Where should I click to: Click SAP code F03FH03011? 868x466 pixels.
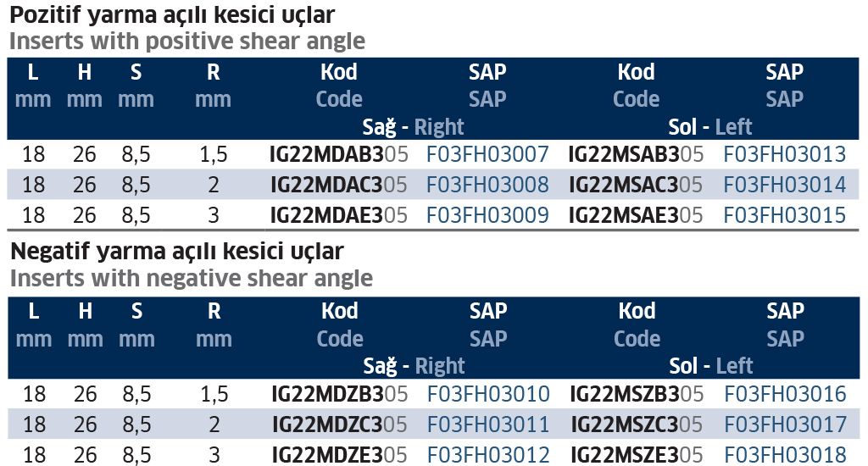tap(488, 424)
